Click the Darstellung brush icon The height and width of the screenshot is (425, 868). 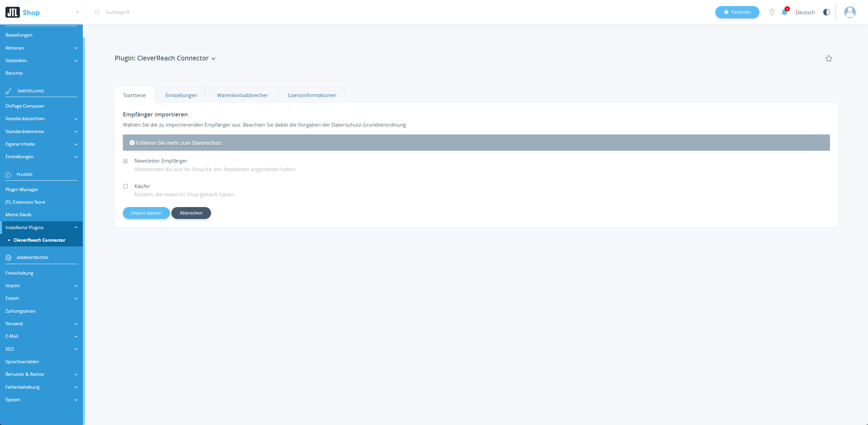click(x=8, y=91)
